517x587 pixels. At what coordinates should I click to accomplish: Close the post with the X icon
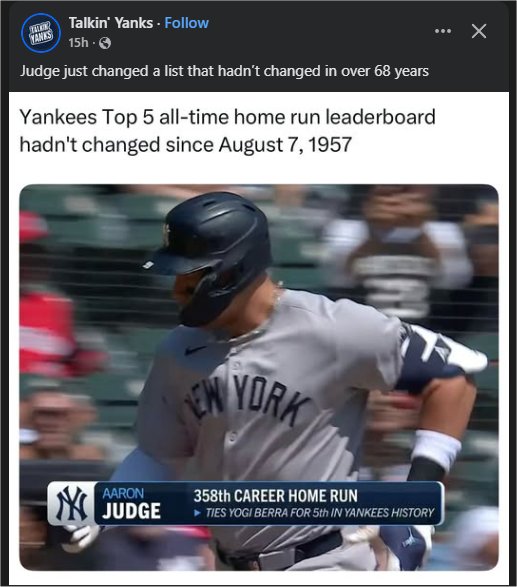click(479, 31)
